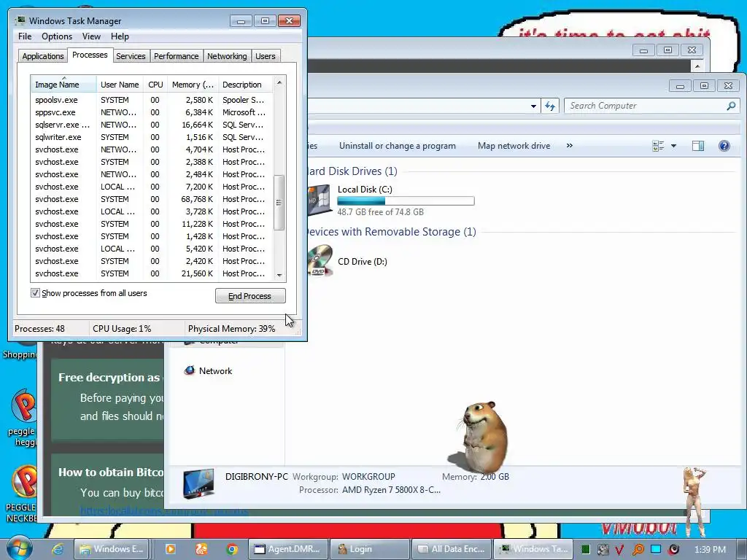
Task: Select svchost.exe row using 21,560 K
Action: (x=152, y=273)
